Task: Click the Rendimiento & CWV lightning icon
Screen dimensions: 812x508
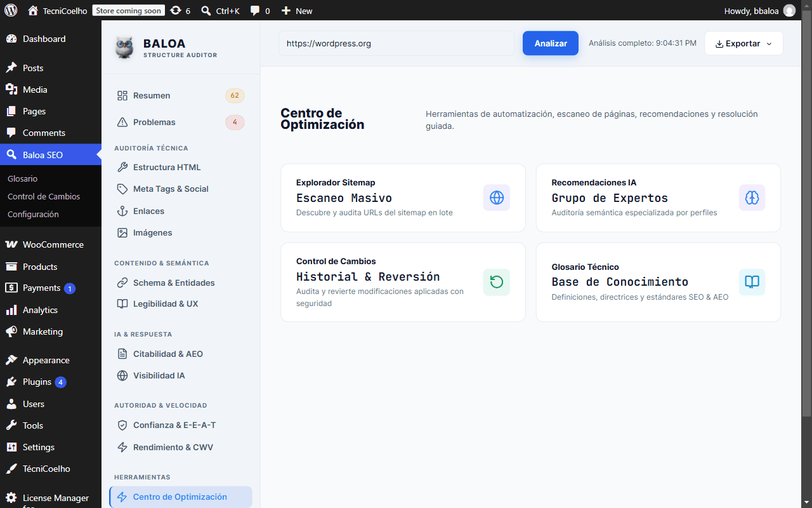Action: (122, 447)
